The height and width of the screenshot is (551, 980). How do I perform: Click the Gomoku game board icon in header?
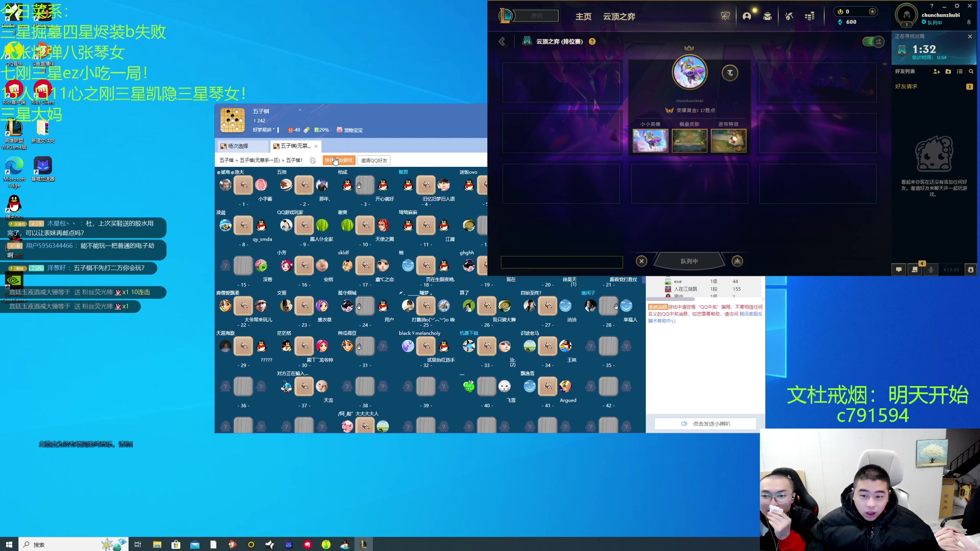pyautogui.click(x=232, y=120)
